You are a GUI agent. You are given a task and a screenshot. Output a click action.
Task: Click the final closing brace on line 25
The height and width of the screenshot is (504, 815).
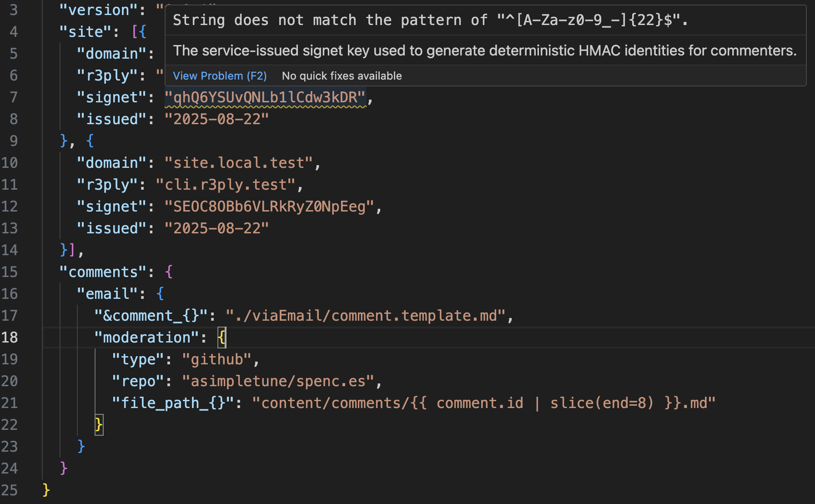(45, 490)
